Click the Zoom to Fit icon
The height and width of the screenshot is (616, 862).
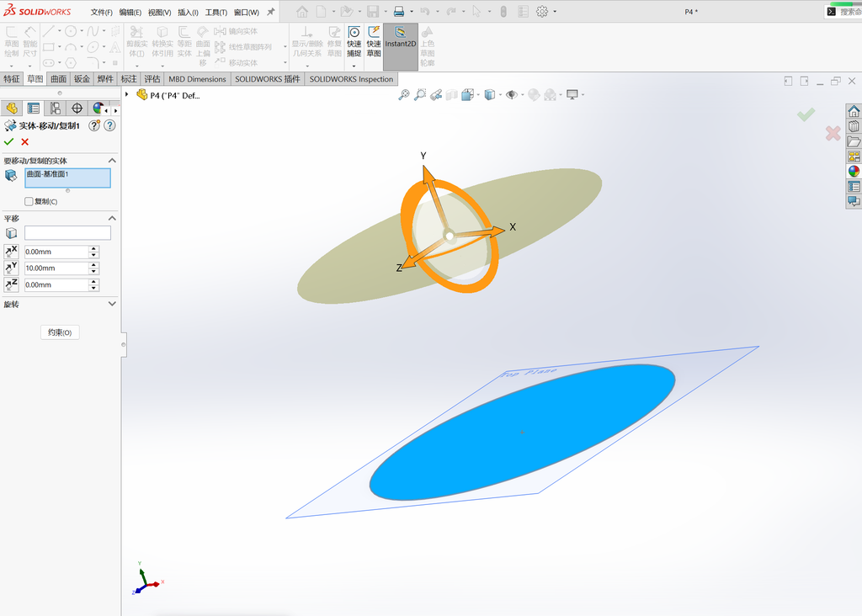[x=404, y=95]
